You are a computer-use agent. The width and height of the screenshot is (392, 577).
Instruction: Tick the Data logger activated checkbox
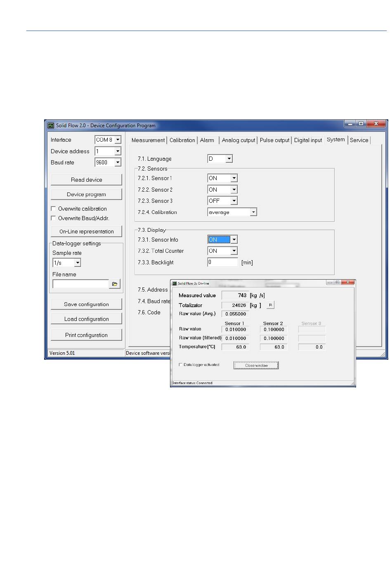(x=180, y=365)
